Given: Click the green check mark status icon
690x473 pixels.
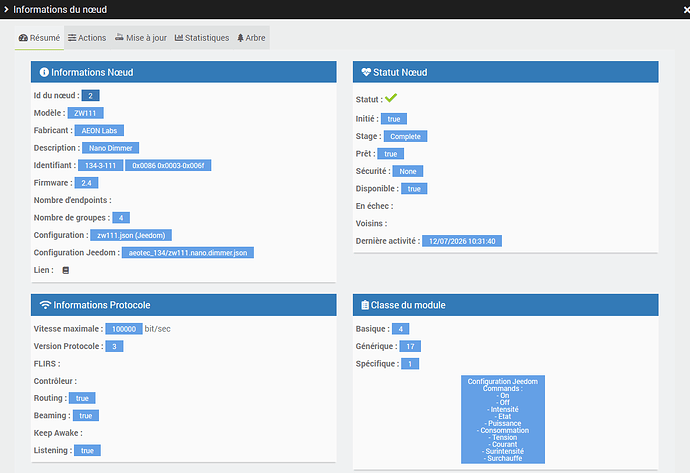Looking at the screenshot, I should click(x=391, y=98).
